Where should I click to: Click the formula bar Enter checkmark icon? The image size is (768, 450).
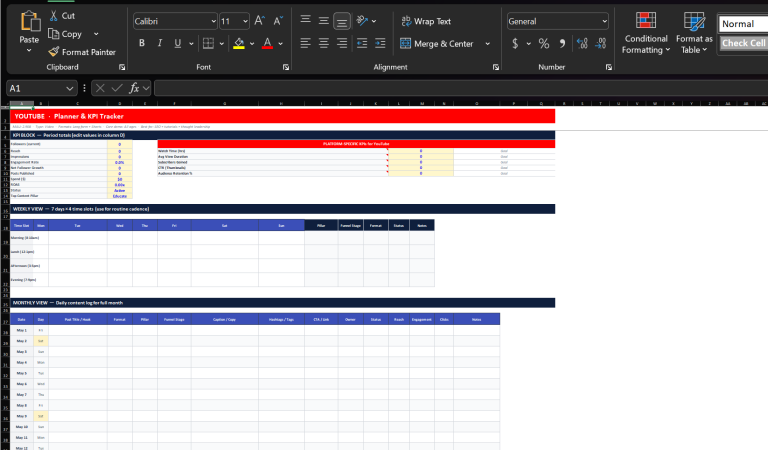[117, 88]
